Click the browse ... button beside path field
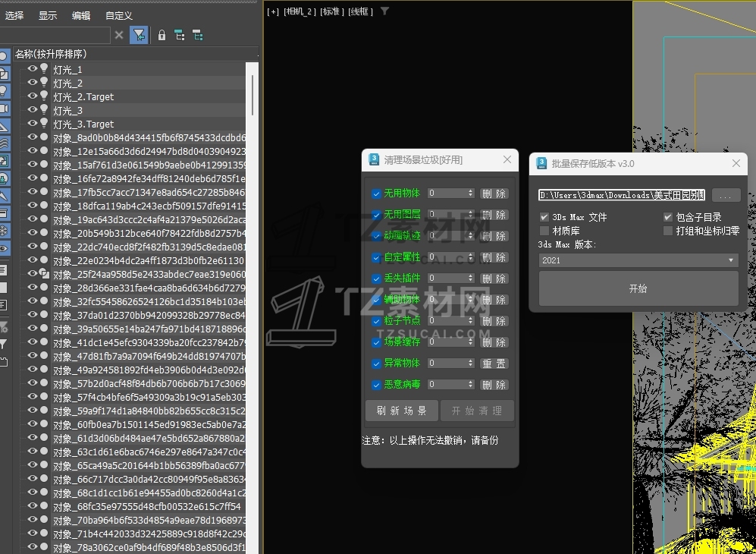The image size is (756, 554). point(726,195)
